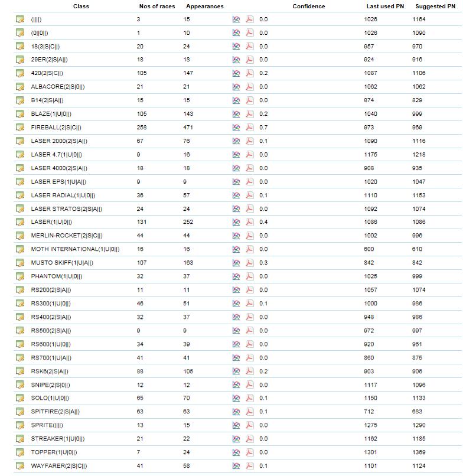
Task: Open the PDF icon for the BLAZE row
Action: [x=250, y=114]
